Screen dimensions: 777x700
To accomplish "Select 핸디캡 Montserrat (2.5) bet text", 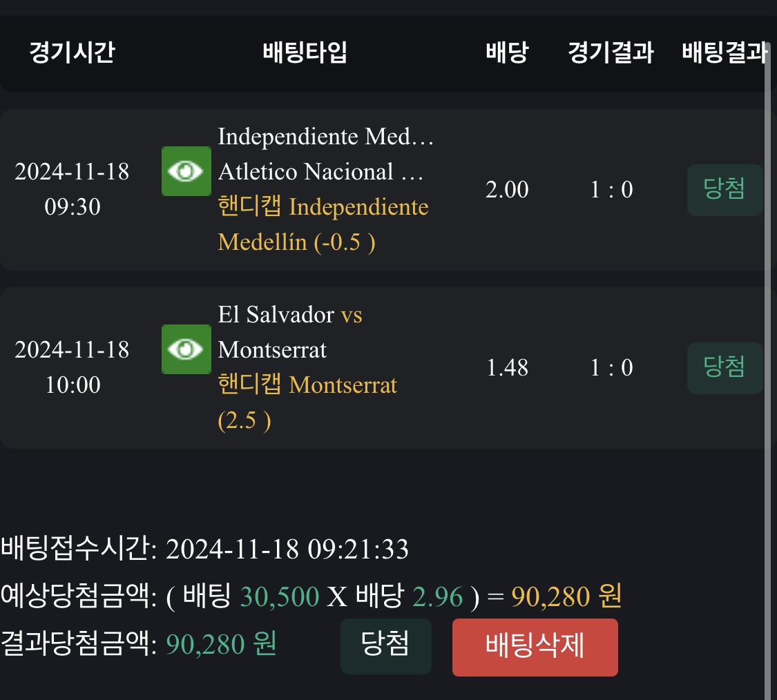I will click(307, 402).
